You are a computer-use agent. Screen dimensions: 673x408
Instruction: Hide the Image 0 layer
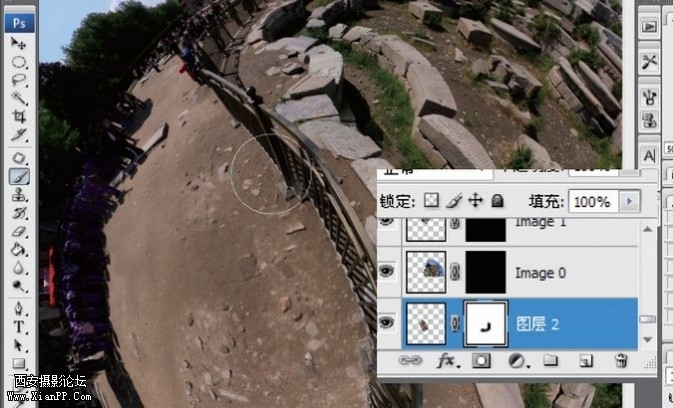point(387,271)
